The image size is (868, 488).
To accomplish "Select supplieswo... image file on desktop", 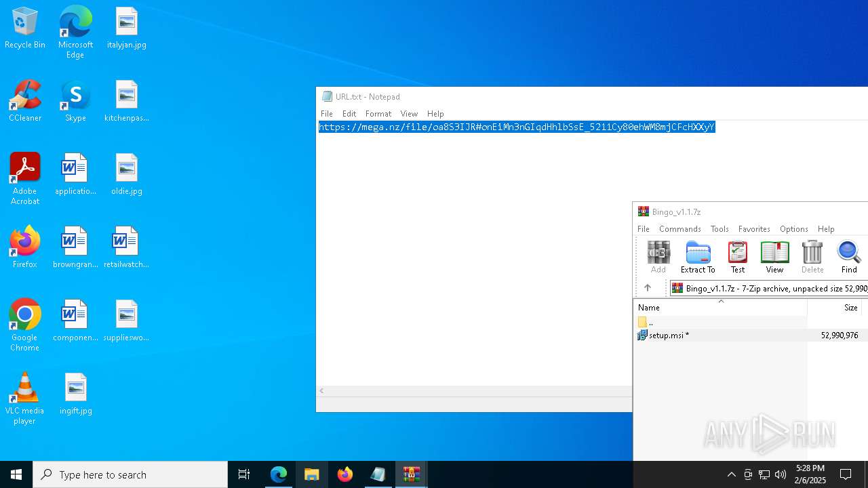I will point(127,321).
